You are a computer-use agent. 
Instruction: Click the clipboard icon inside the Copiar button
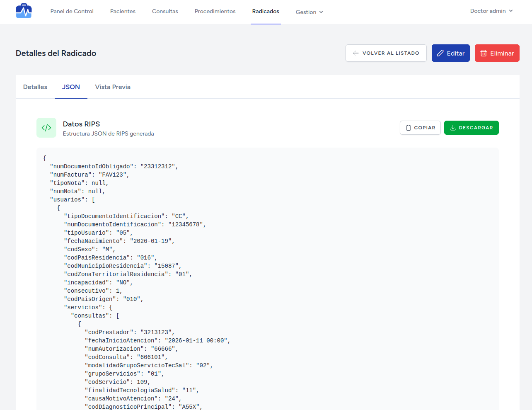[x=409, y=128]
